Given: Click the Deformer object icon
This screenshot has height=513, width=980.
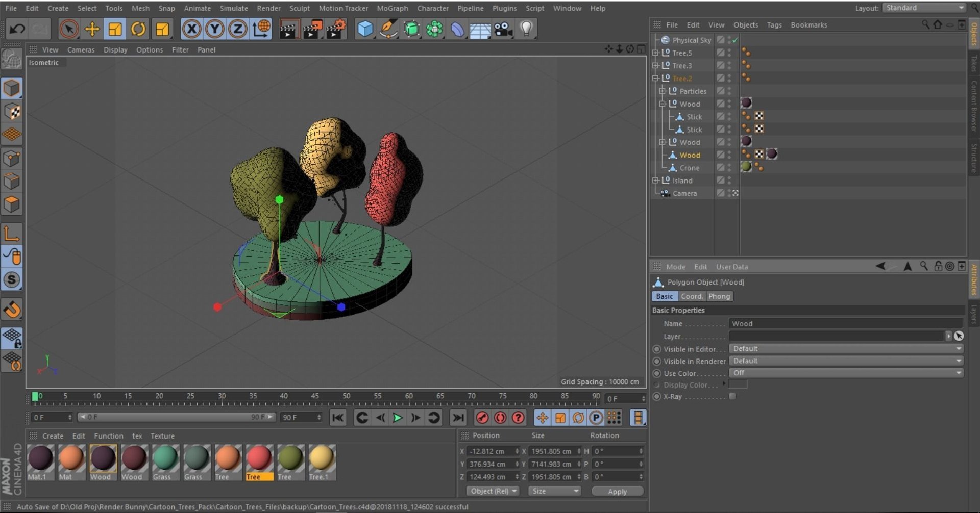Looking at the screenshot, I should [x=457, y=29].
